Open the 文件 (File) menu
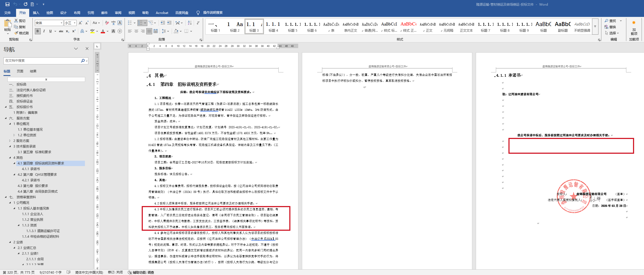Viewport: 644px width, 275px height. 8,13
